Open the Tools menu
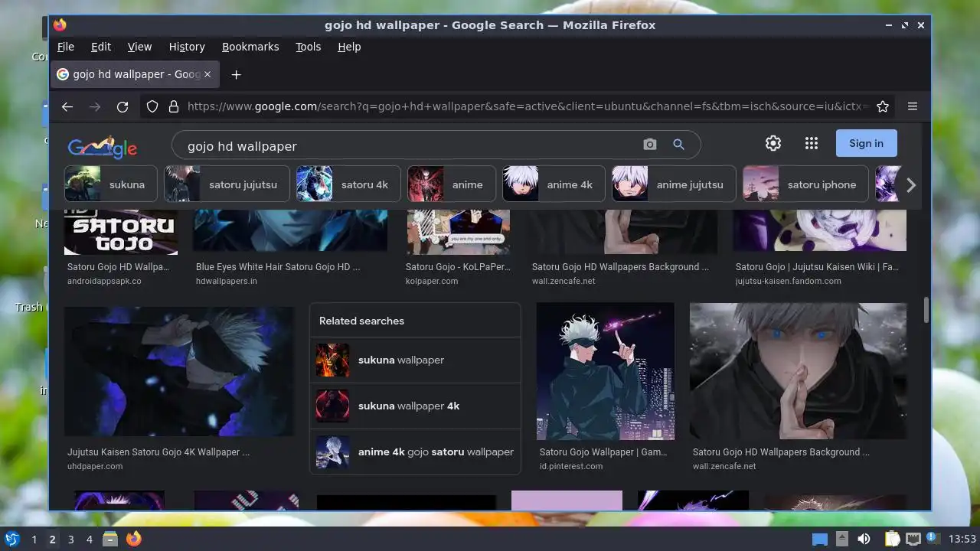The height and width of the screenshot is (551, 980). pyautogui.click(x=309, y=47)
